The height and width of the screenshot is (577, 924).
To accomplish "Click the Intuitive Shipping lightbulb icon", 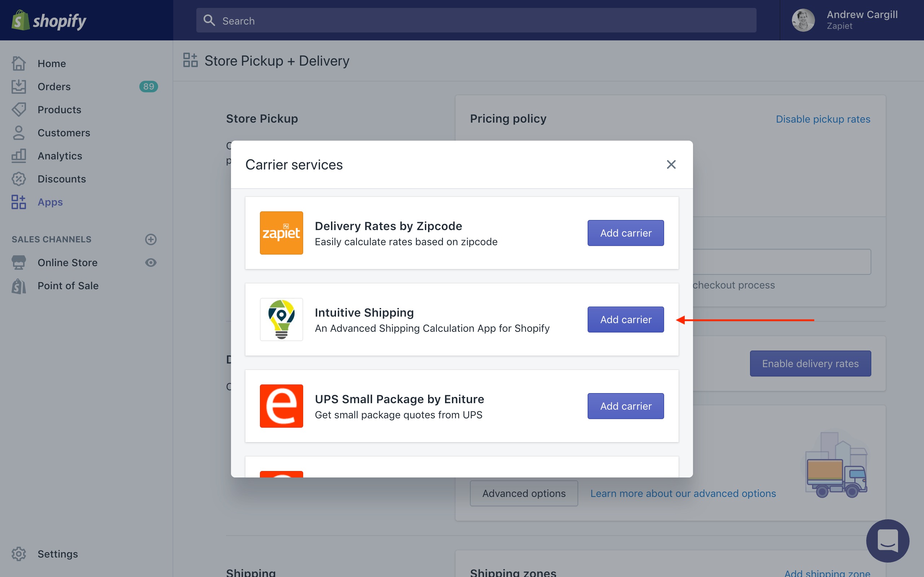I will [282, 320].
